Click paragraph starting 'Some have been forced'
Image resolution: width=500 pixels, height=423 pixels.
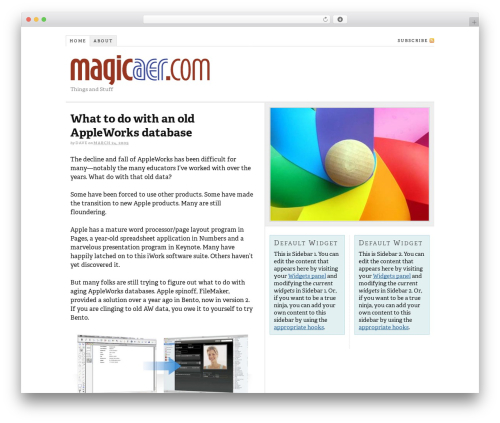pos(162,203)
